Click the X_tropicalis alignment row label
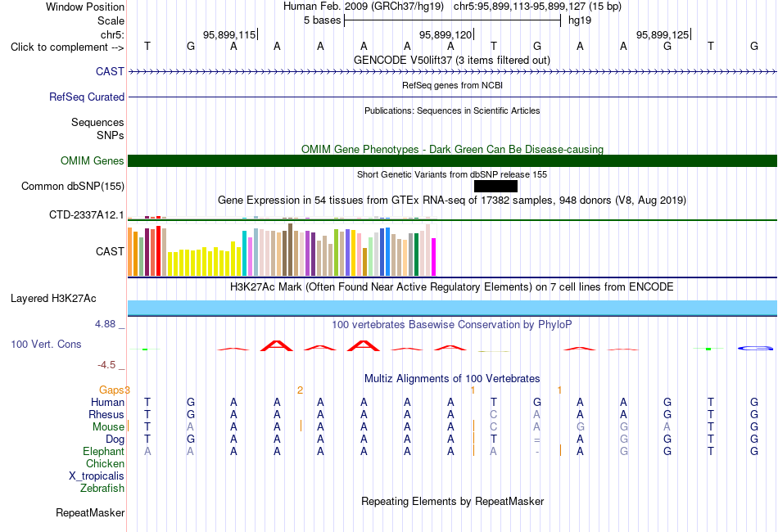The height and width of the screenshot is (532, 778). [x=97, y=476]
